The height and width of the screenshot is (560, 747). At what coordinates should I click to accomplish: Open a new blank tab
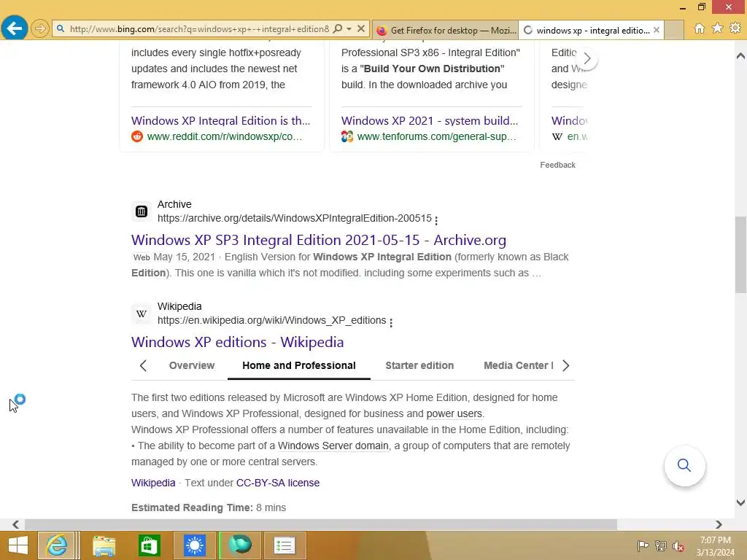pyautogui.click(x=673, y=30)
